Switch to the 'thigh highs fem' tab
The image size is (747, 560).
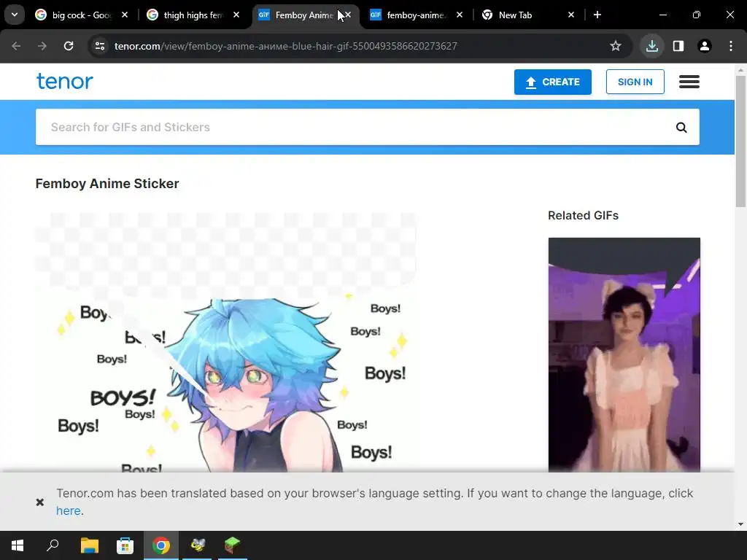[x=193, y=15]
